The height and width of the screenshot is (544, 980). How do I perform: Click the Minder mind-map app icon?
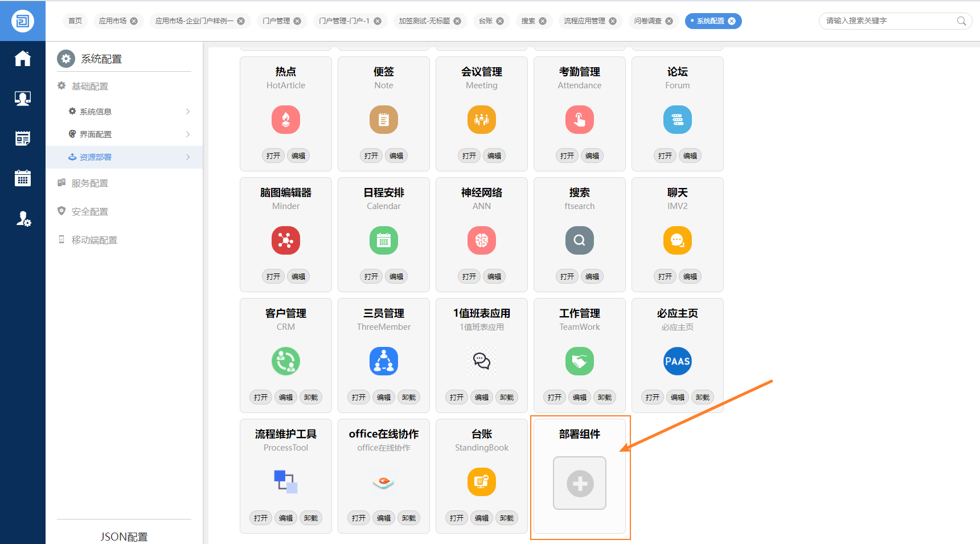click(286, 240)
